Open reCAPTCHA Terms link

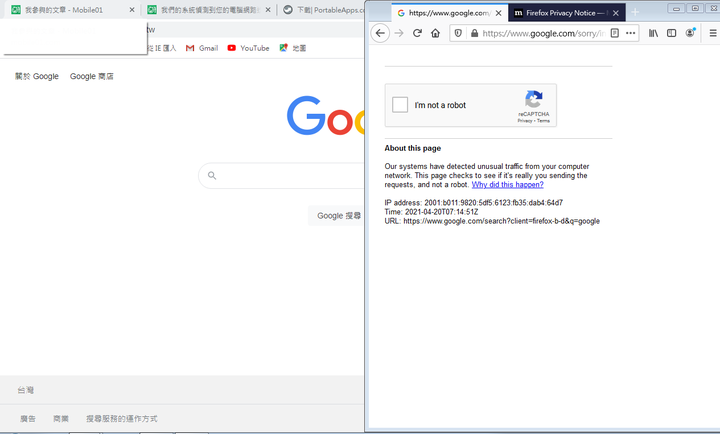[x=543, y=121]
